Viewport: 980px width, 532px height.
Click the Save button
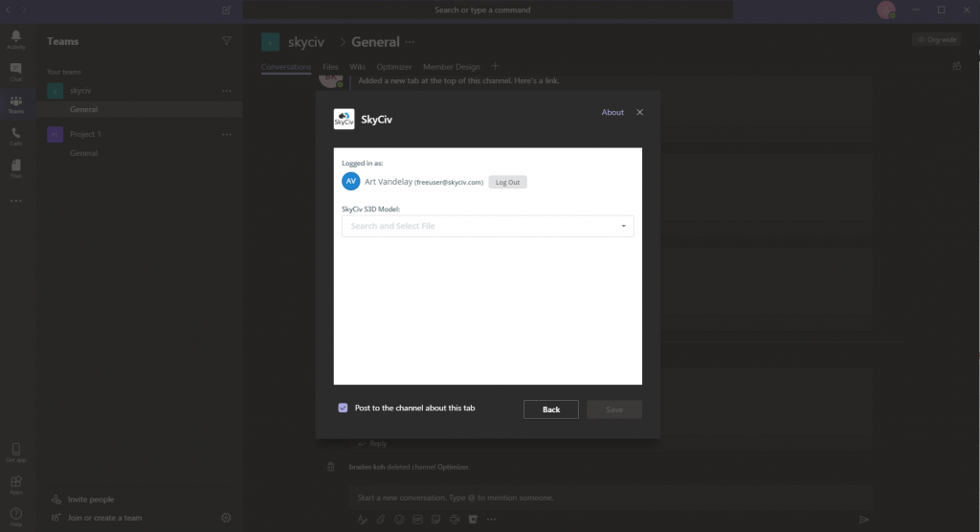[x=613, y=410]
